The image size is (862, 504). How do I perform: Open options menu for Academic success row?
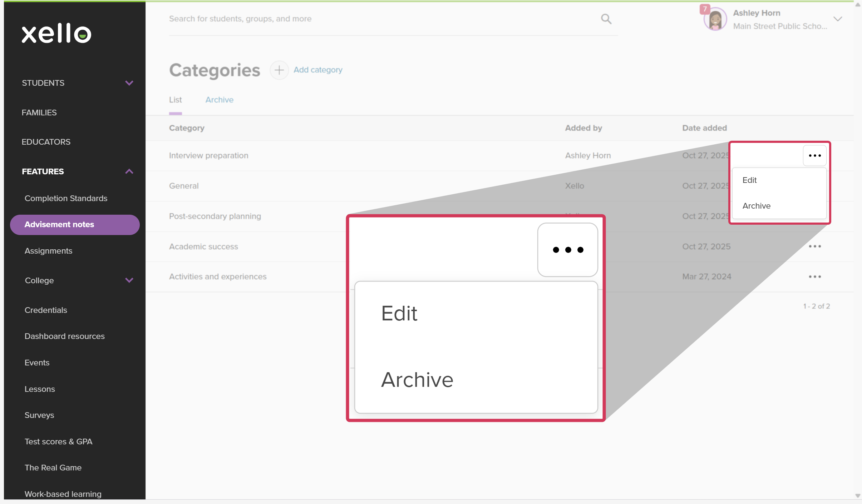click(x=815, y=246)
